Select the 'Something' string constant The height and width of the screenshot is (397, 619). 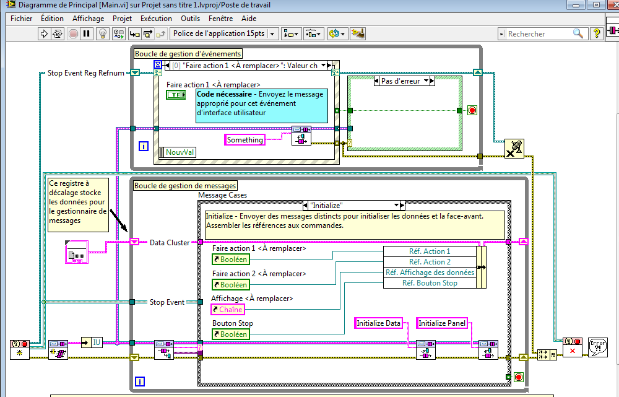(x=245, y=140)
